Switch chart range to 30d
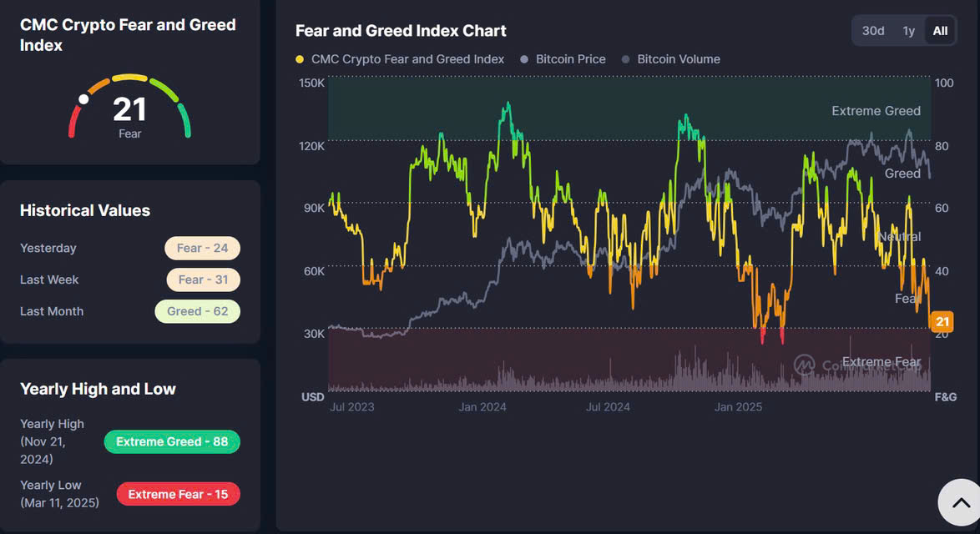 [873, 31]
